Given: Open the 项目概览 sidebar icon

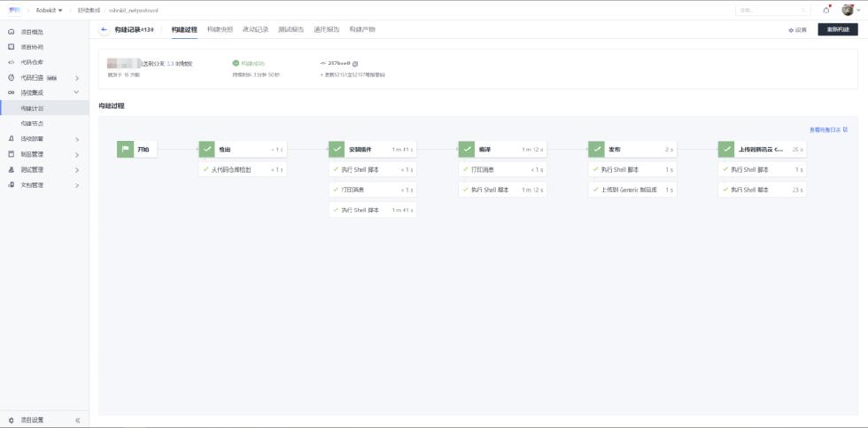Looking at the screenshot, I should 11,32.
